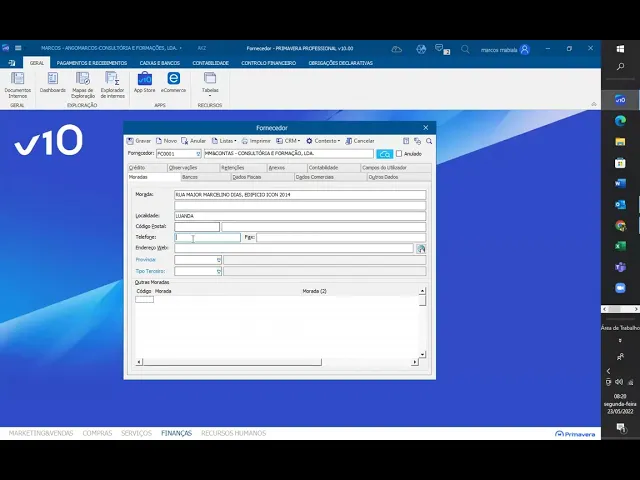
Task: Open the Contabilidade ribbon tab
Action: point(211,63)
